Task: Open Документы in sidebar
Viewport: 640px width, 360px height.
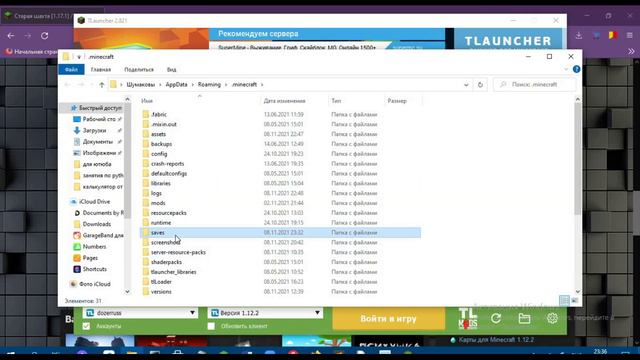Action: pyautogui.click(x=97, y=142)
